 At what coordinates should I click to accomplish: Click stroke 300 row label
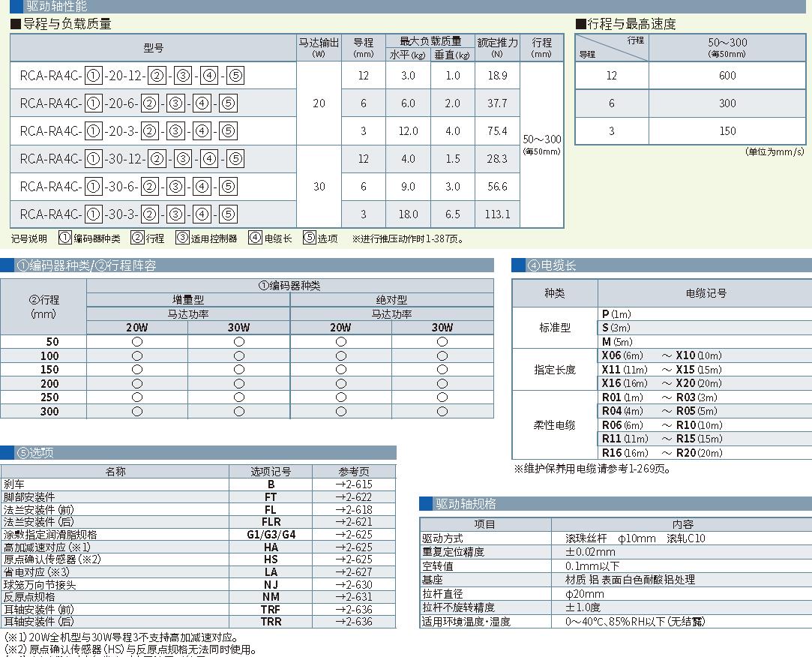(x=49, y=412)
